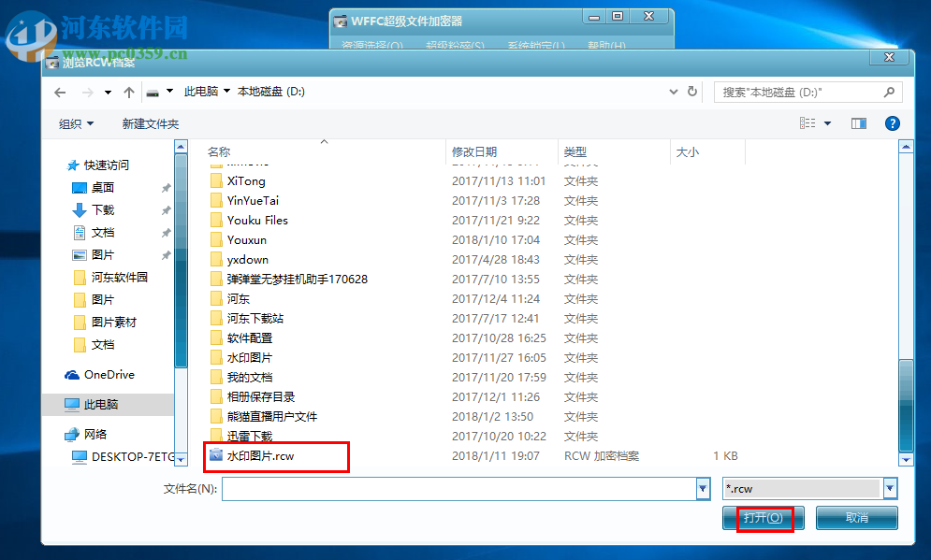Select the Youku Files folder

(257, 220)
